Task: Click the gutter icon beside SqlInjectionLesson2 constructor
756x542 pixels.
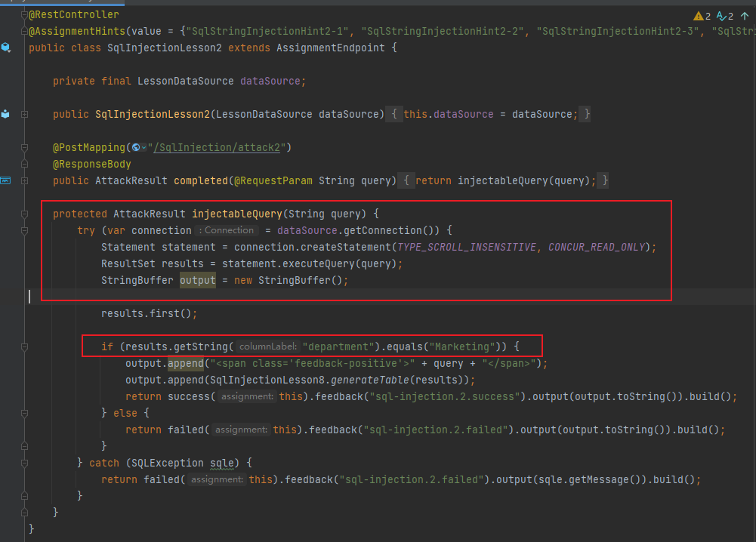Action: pyautogui.click(x=6, y=114)
